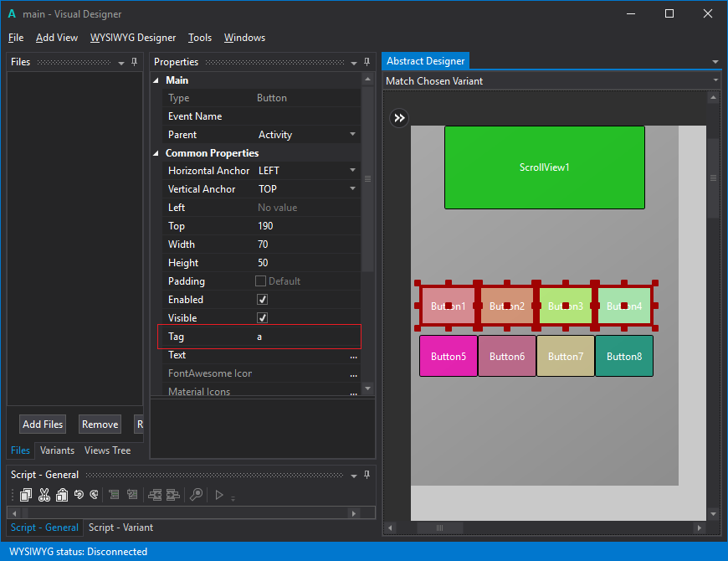Click the Tag value field

pyautogui.click(x=307, y=337)
